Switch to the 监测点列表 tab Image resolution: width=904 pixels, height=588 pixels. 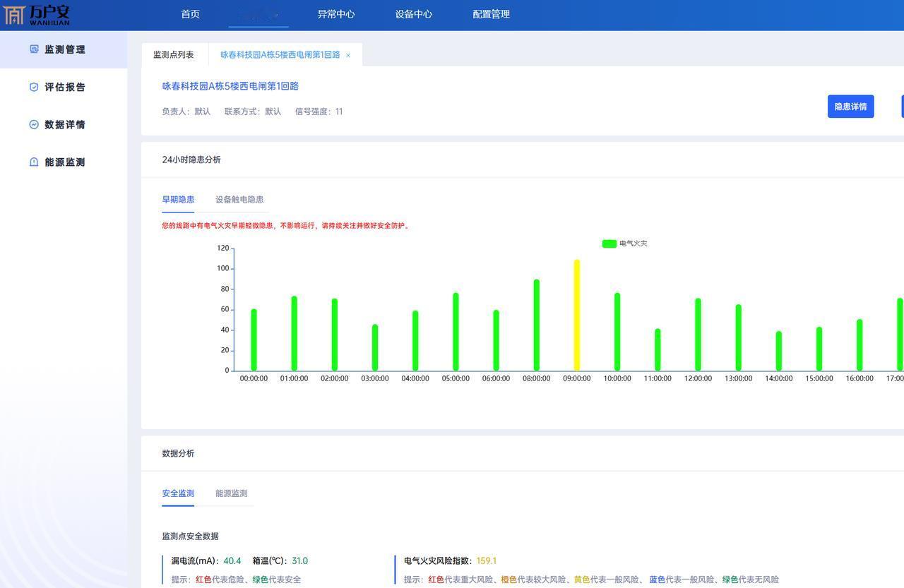(x=174, y=54)
